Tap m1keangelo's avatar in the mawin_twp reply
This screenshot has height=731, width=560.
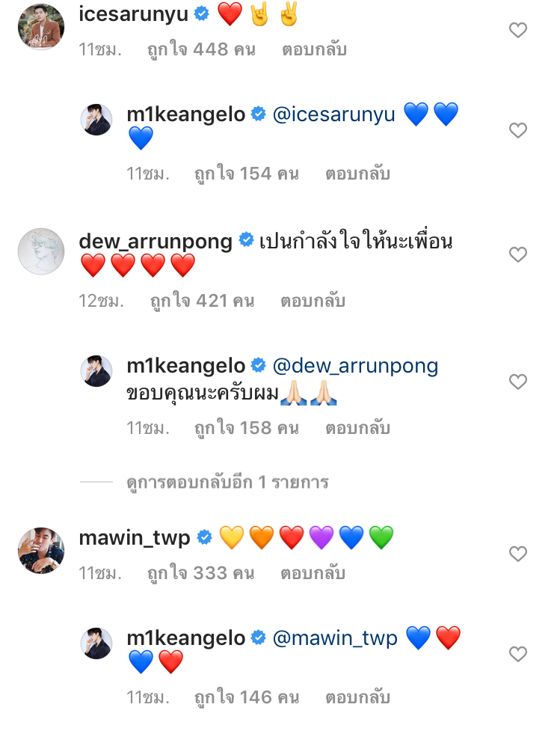point(96,643)
